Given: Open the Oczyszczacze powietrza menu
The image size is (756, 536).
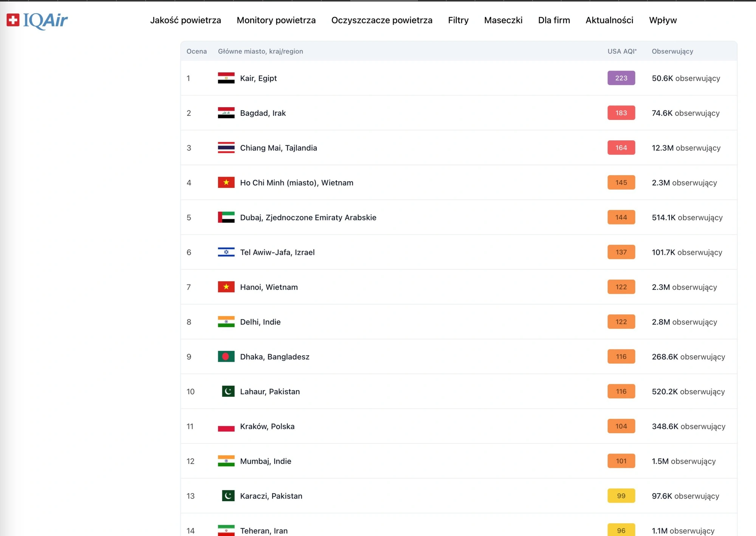Looking at the screenshot, I should (x=381, y=20).
